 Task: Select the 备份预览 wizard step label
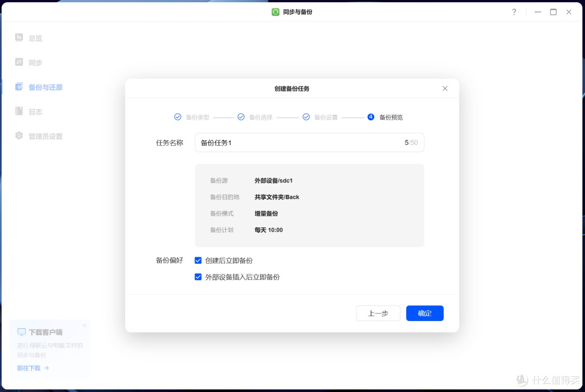coord(391,117)
